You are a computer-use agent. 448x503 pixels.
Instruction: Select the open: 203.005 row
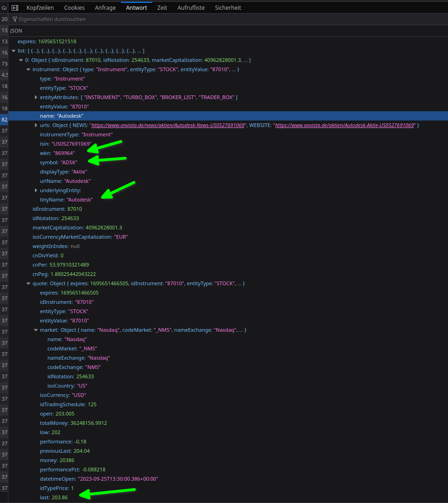click(x=228, y=414)
